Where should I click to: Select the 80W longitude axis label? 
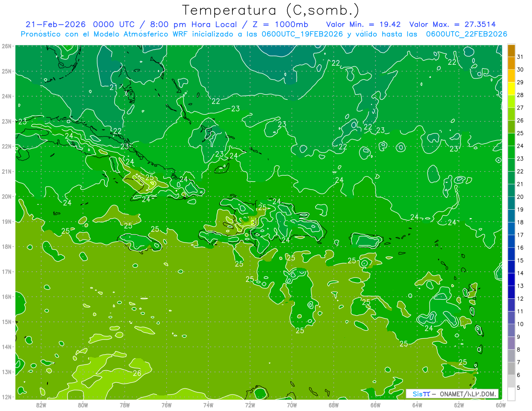pos(83,404)
